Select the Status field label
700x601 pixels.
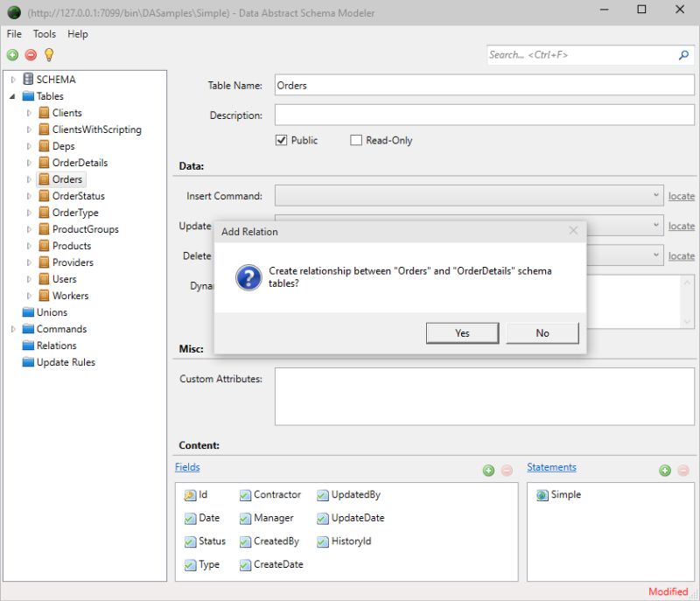pyautogui.click(x=212, y=541)
